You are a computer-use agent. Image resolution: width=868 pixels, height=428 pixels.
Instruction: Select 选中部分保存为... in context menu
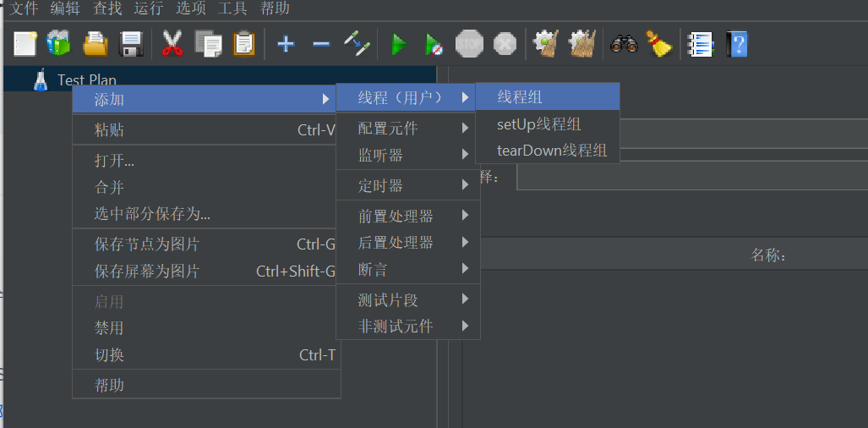pos(206,214)
